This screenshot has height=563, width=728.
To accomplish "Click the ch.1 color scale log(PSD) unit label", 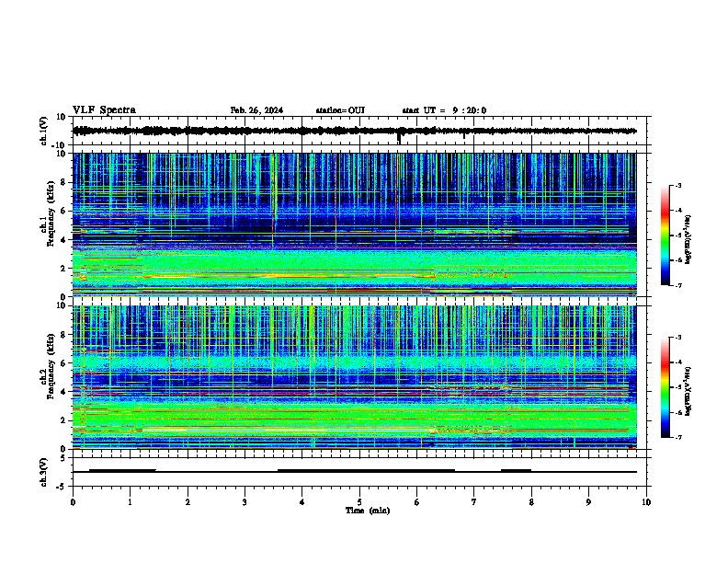I will (x=688, y=239).
